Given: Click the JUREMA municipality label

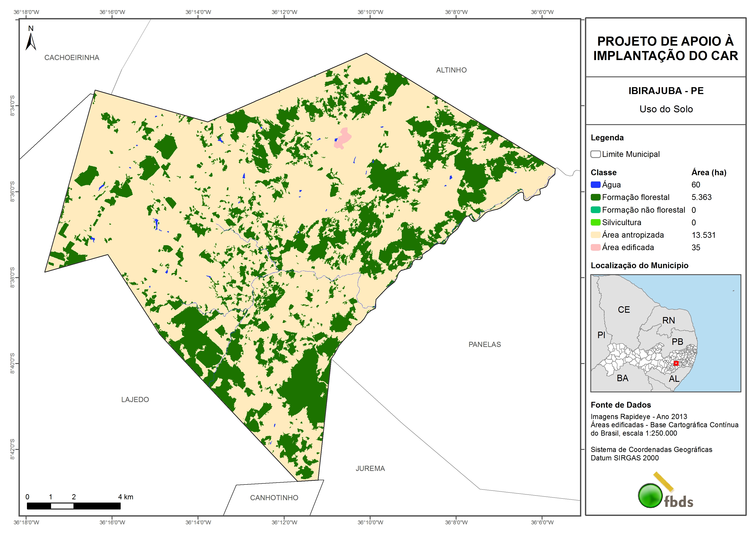Looking at the screenshot, I should (x=370, y=469).
